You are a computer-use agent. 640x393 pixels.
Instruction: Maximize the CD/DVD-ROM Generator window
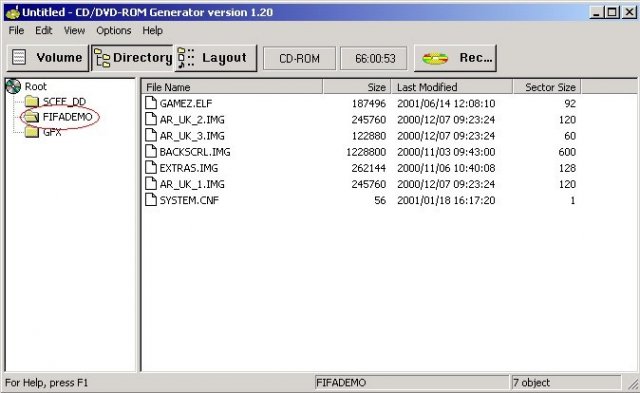click(611, 12)
